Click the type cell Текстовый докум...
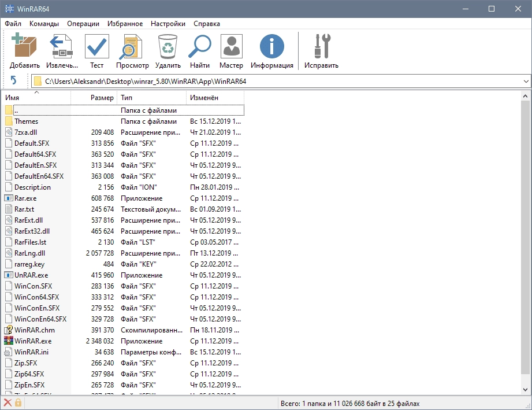 pos(151,209)
